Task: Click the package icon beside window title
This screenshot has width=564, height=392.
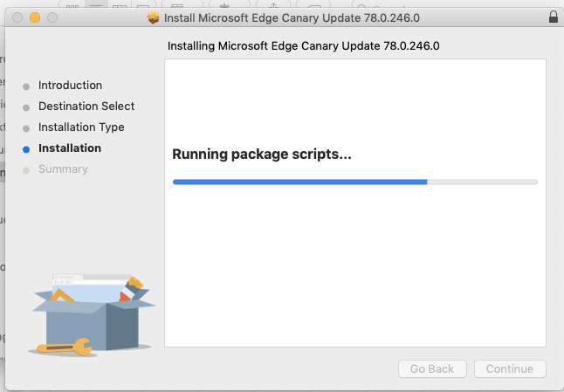Action: click(x=154, y=17)
